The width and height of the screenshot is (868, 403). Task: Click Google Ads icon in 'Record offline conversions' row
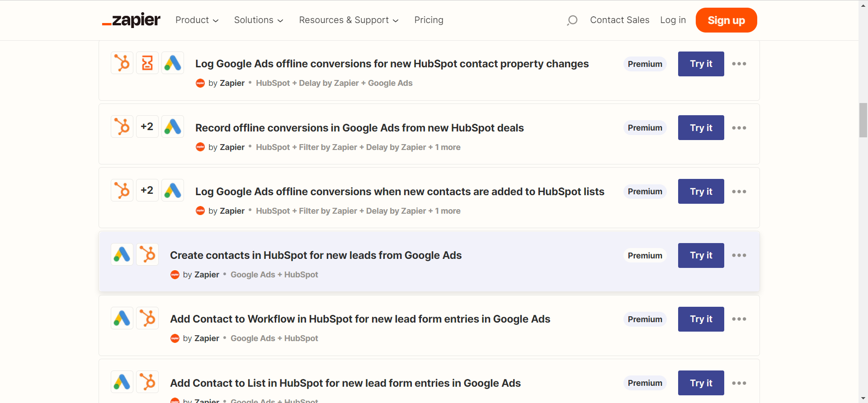click(173, 127)
